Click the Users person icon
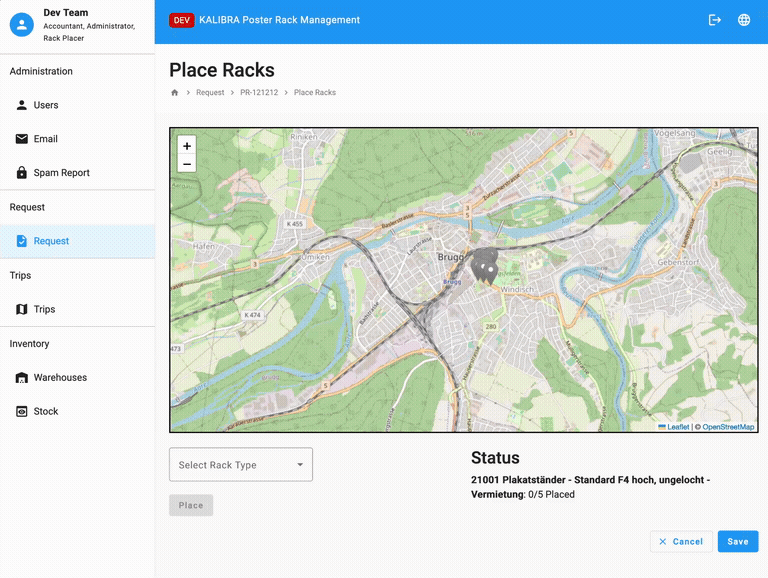Viewport: 768px width, 578px height. point(22,105)
